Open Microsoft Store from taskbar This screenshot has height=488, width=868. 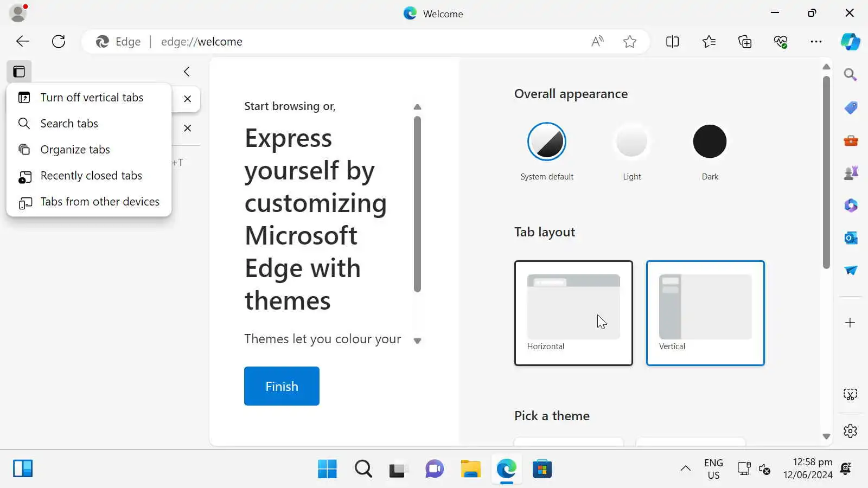coord(542,469)
